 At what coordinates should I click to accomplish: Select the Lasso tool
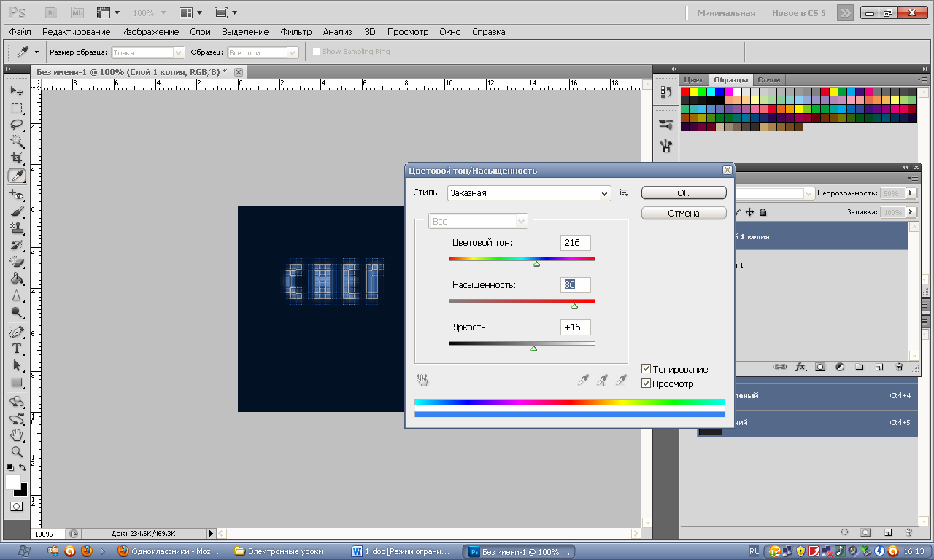(17, 125)
